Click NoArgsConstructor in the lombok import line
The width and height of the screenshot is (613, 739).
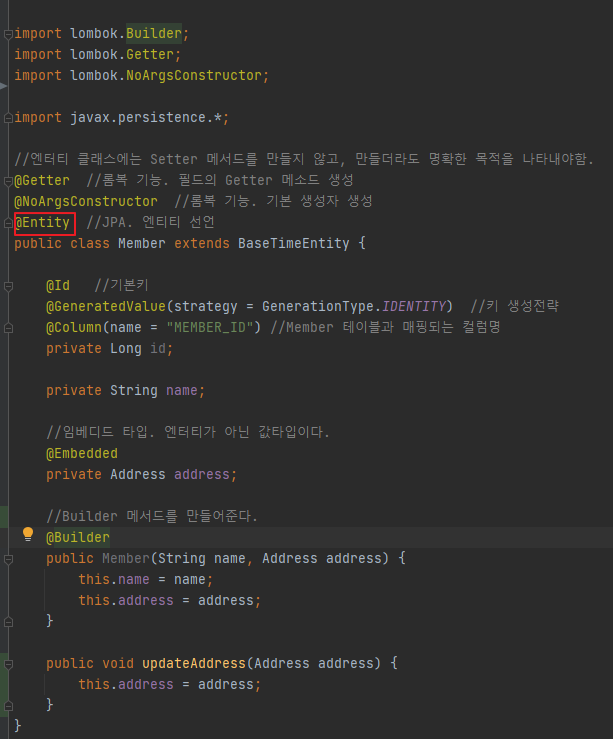click(193, 75)
